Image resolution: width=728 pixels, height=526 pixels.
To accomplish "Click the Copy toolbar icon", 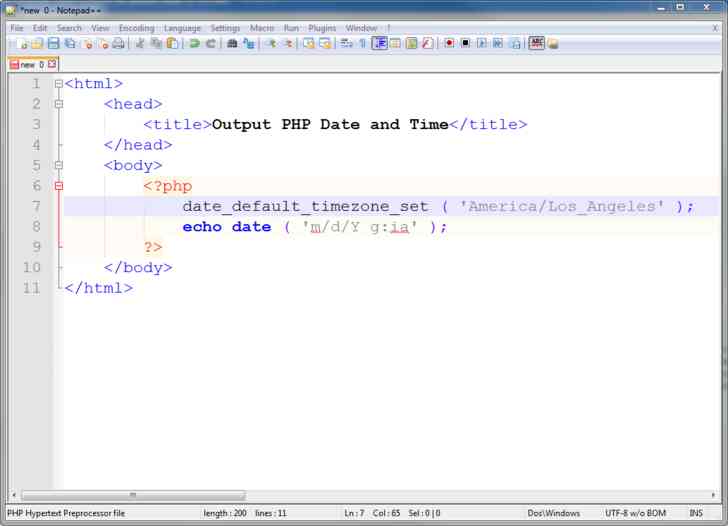I will [156, 44].
